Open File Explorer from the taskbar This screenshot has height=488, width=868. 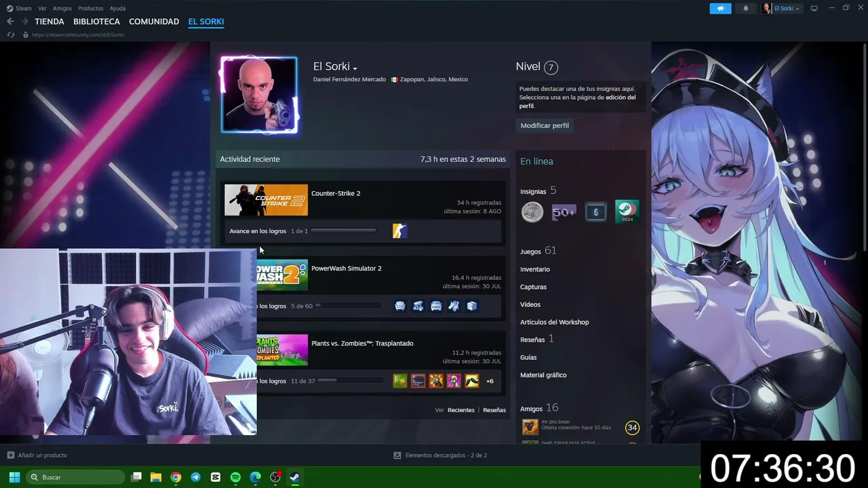[x=156, y=477]
